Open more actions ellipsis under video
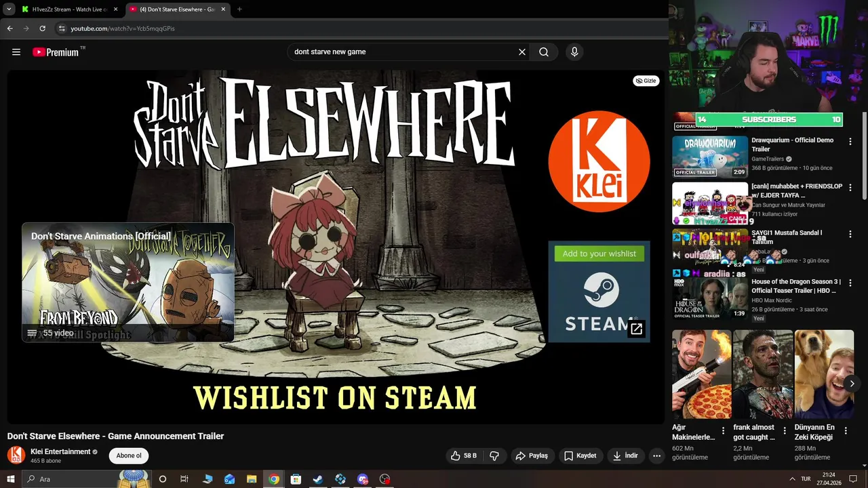Viewport: 868px width, 488px height. [x=656, y=455]
